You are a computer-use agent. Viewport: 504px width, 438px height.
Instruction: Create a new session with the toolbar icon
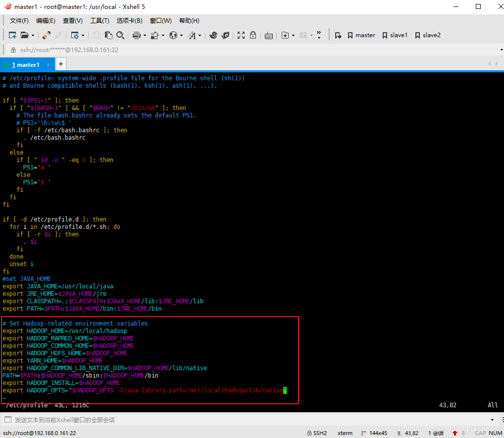(11, 35)
